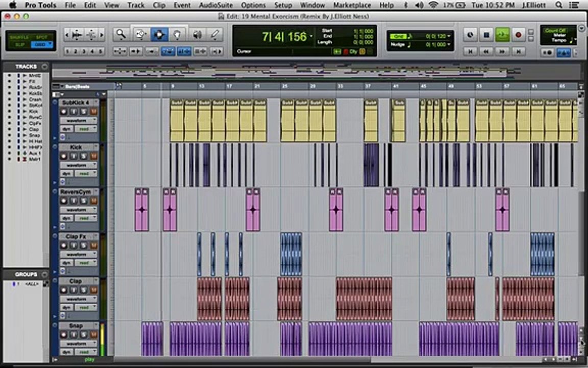Open the Marketplace menu
This screenshot has height=368, width=588.
pos(352,5)
